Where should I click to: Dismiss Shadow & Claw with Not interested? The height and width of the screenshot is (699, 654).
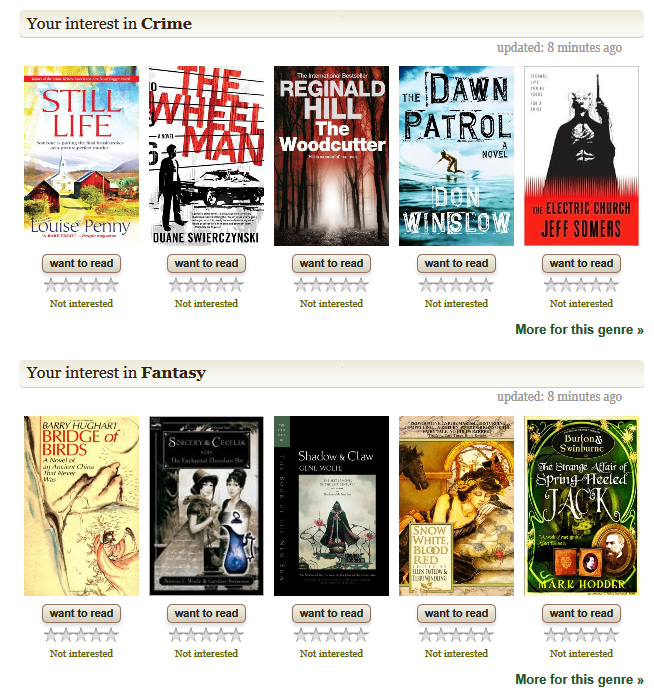[x=331, y=654]
